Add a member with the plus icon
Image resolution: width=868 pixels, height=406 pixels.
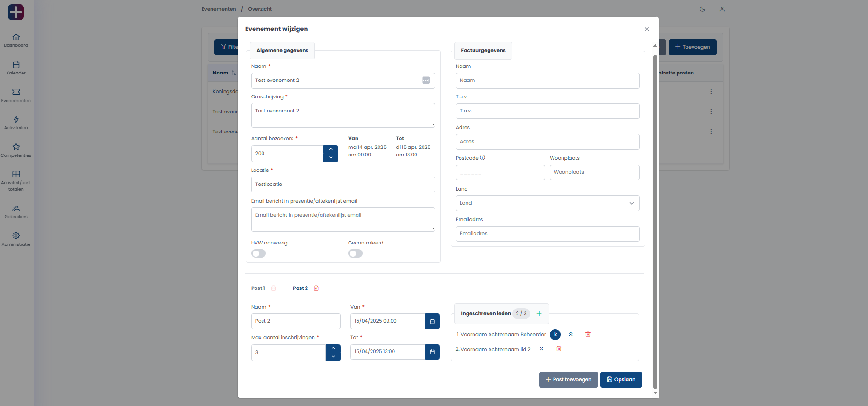(539, 314)
